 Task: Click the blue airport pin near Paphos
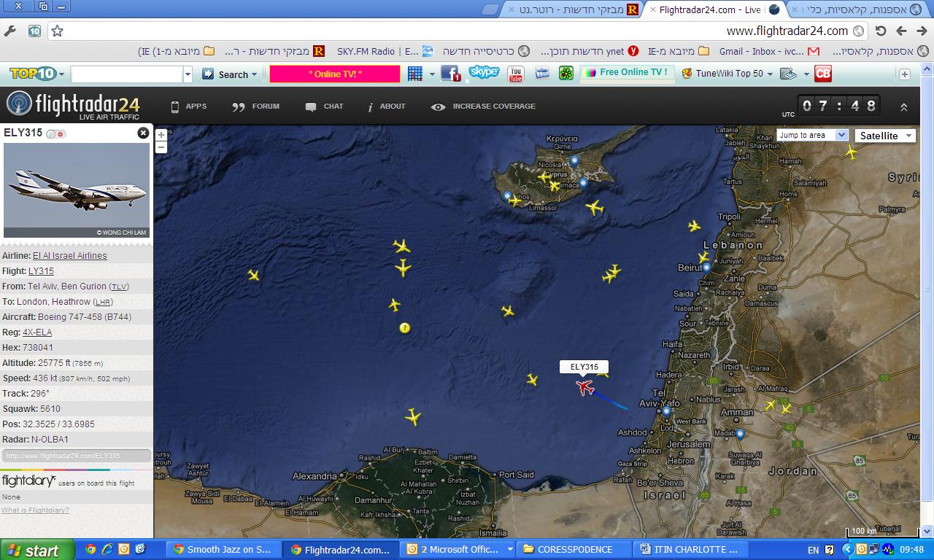click(507, 196)
